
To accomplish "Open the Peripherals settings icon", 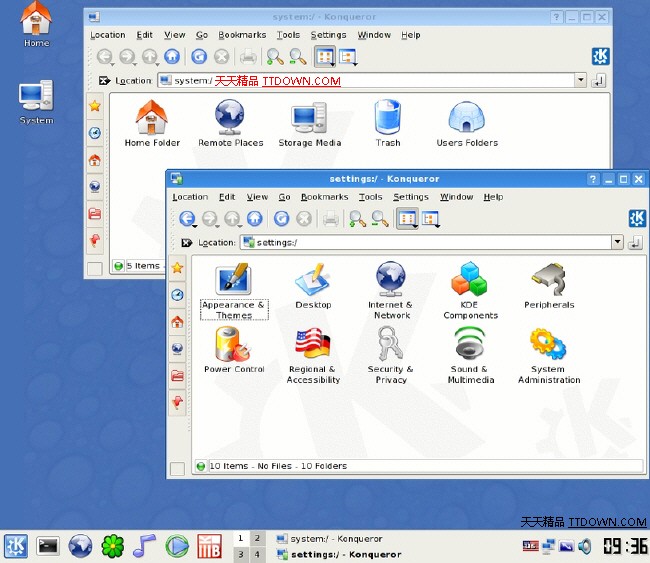I will [549, 286].
